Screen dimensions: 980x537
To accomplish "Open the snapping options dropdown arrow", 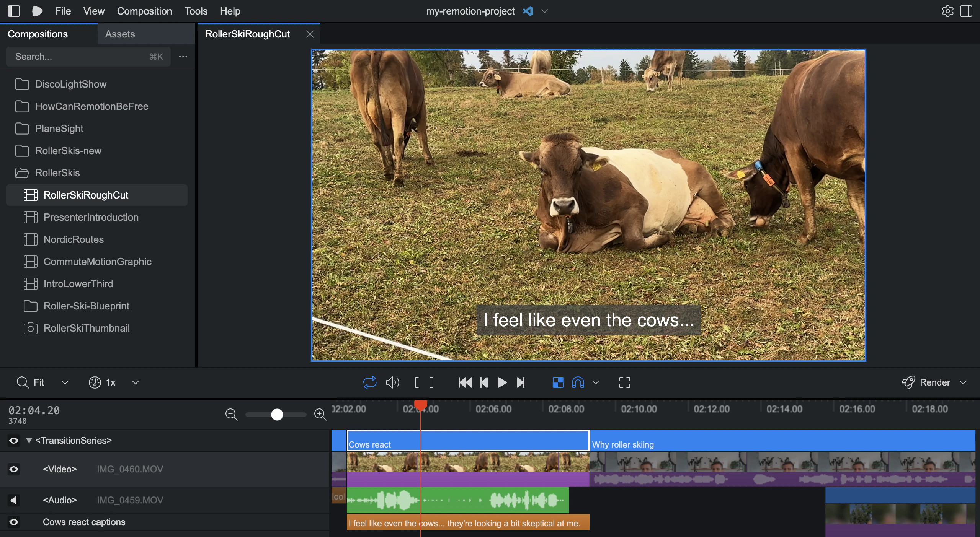I will click(x=596, y=382).
